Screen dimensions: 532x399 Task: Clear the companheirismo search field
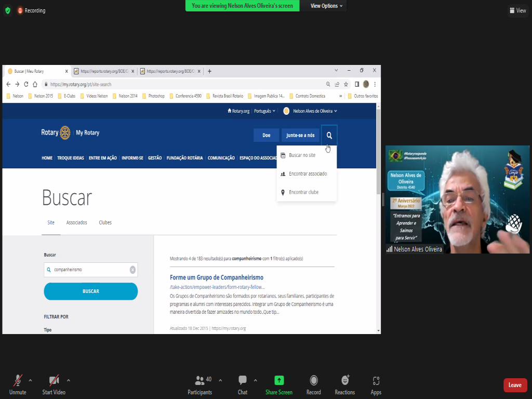pos(132,270)
